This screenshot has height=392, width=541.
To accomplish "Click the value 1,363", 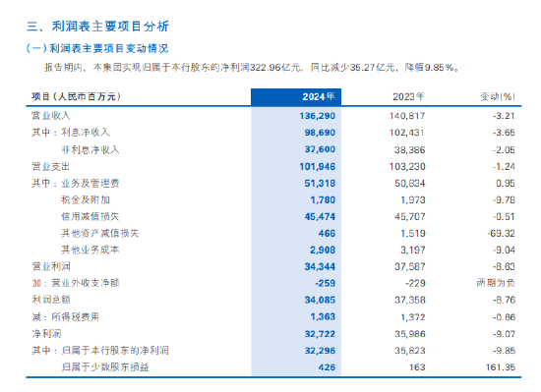I will pyautogui.click(x=323, y=316).
